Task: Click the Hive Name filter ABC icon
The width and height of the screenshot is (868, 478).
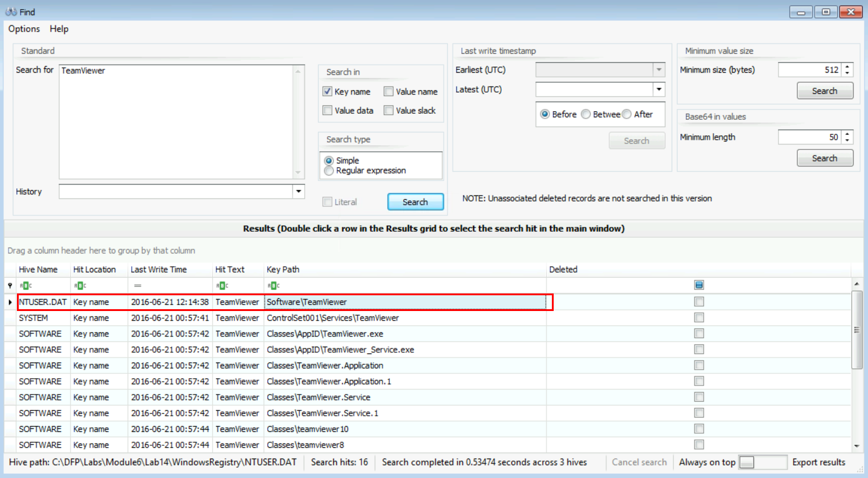Action: [x=25, y=286]
